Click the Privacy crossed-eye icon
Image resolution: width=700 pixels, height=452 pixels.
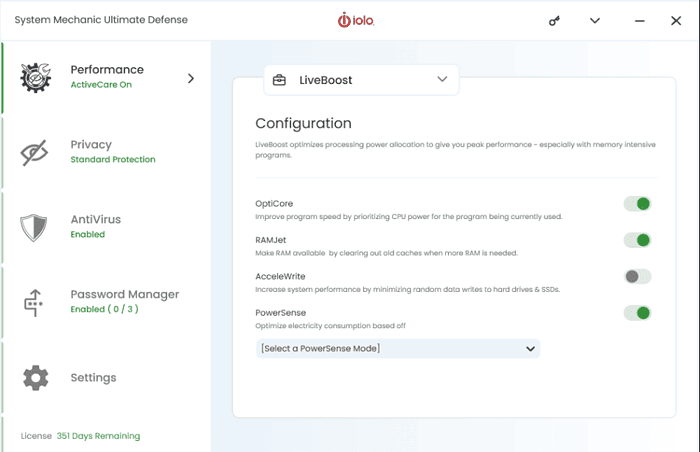[35, 152]
